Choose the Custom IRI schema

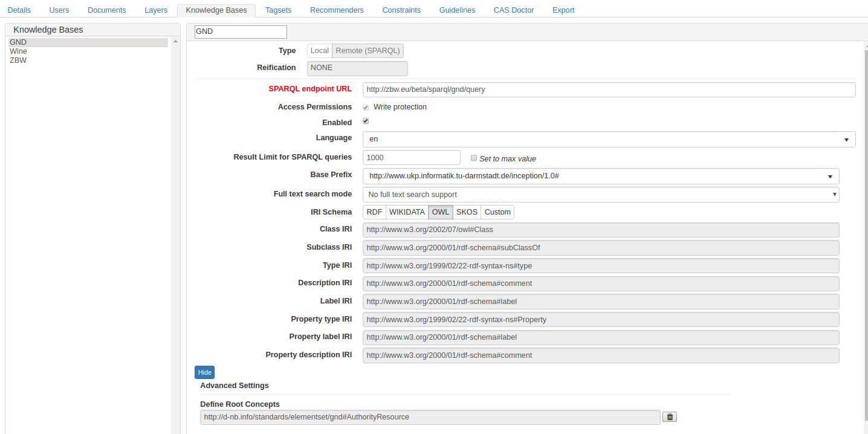[x=497, y=212]
